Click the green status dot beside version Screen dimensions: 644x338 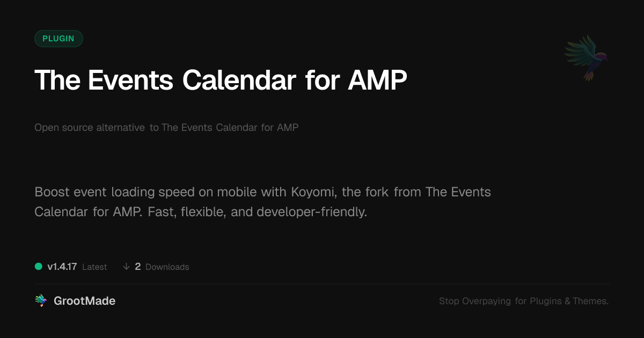(x=39, y=266)
